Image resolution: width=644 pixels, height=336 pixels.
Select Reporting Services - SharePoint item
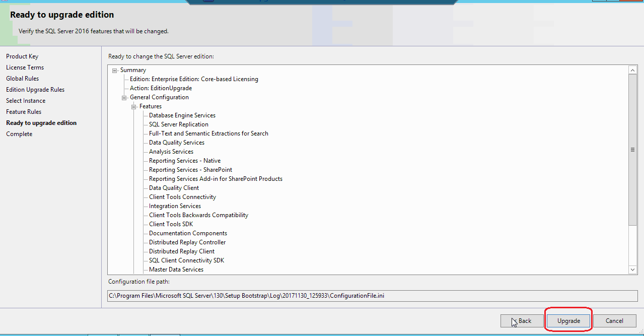(190, 169)
